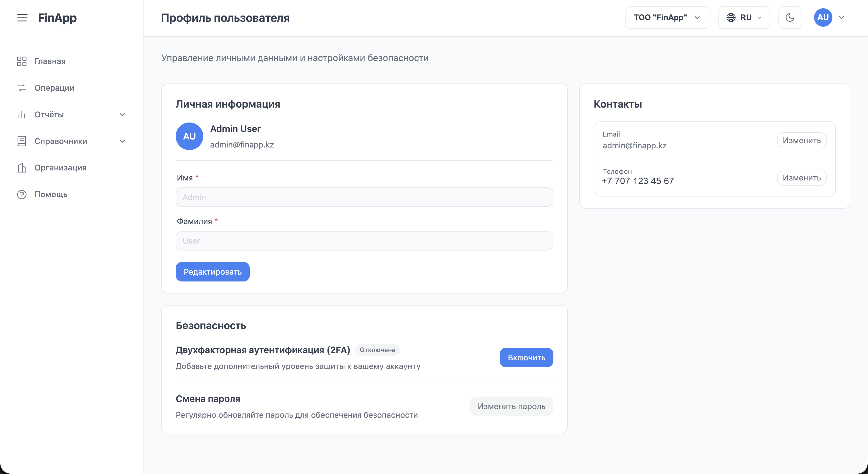Open the ТОО "FinApp" organization dropdown
The image size is (868, 474).
coord(668,18)
